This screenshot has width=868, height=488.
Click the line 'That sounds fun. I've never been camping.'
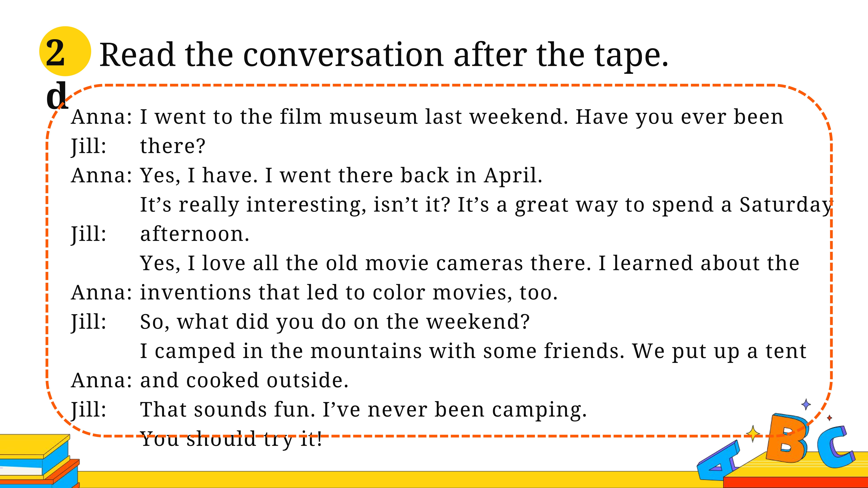tap(363, 410)
